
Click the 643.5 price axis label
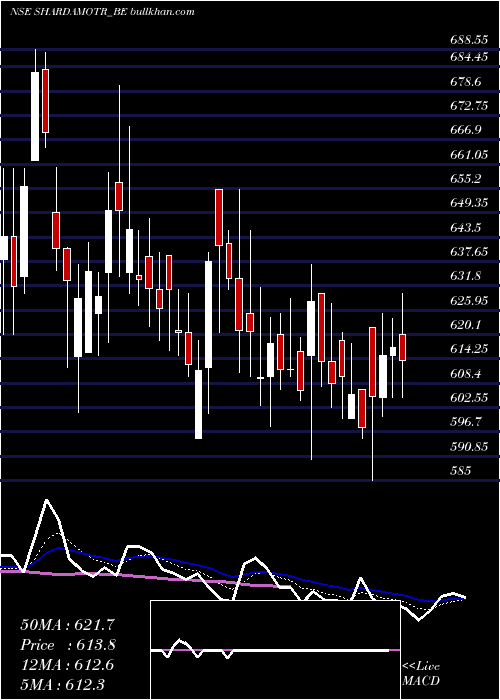click(465, 227)
